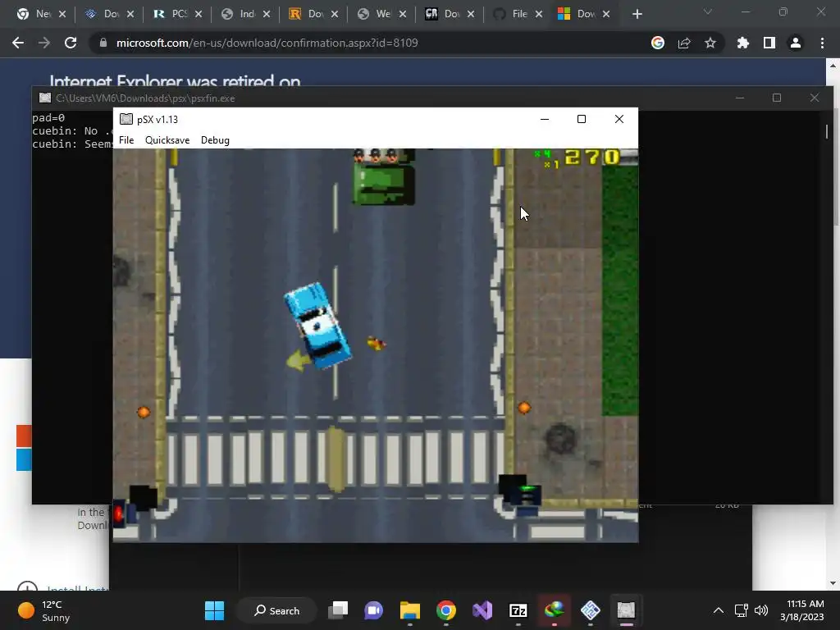Open File Explorer from taskbar

pos(410,610)
